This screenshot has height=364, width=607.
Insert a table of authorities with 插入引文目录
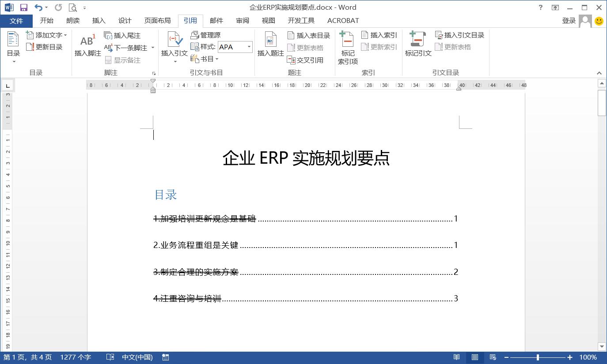460,35
